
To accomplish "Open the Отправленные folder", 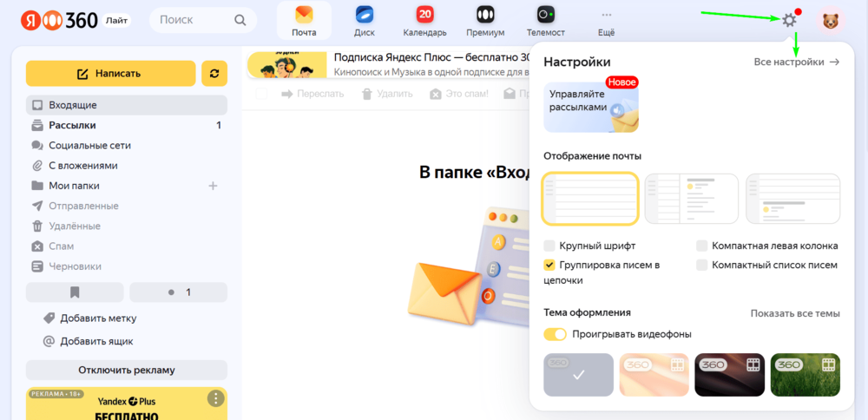I will point(126,206).
